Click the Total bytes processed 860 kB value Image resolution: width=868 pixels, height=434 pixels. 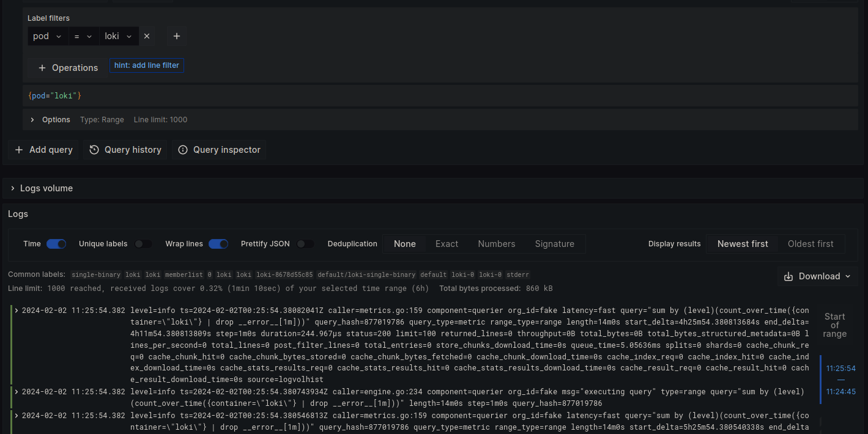[x=538, y=289]
